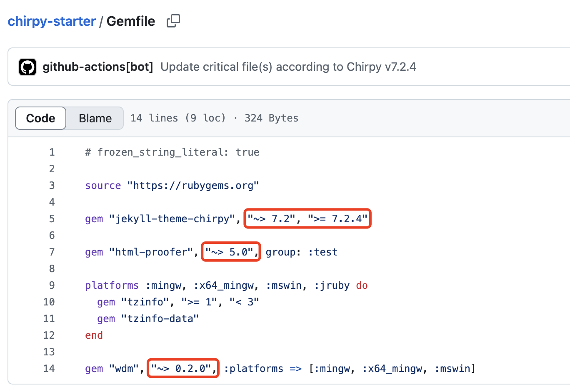This screenshot has width=570, height=392.
Task: Click the "tzinfo-data" gem name on line 11
Action: pos(160,319)
